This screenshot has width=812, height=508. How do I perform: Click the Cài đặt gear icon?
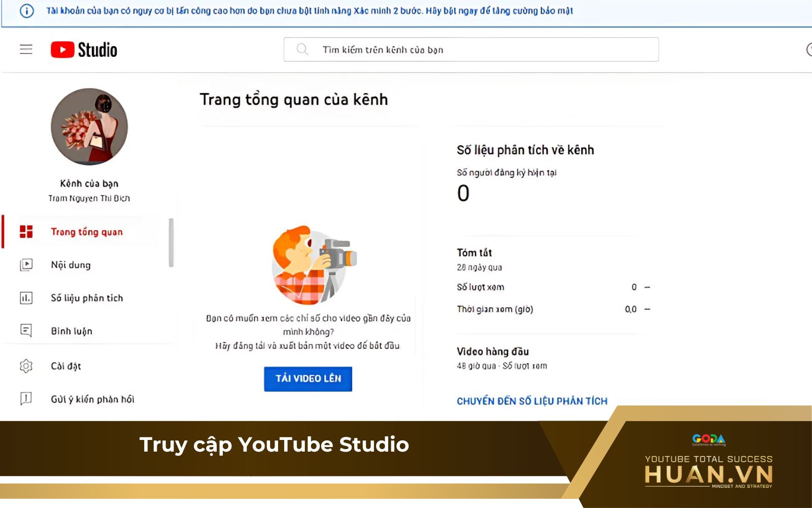26,366
